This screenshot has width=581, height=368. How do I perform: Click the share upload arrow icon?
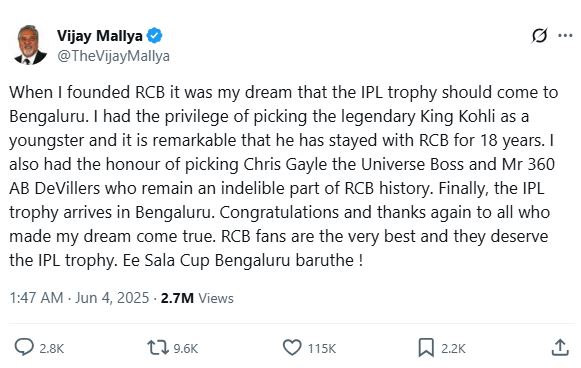[560, 348]
